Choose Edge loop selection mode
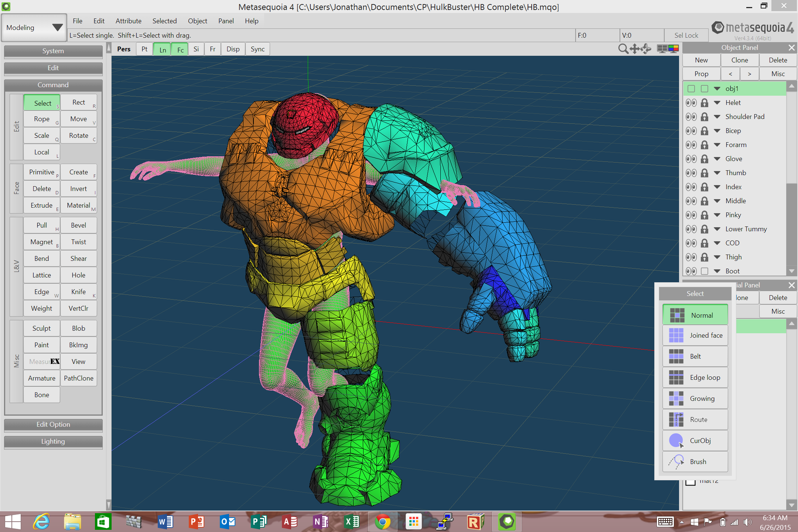The width and height of the screenshot is (798, 532). coord(695,378)
